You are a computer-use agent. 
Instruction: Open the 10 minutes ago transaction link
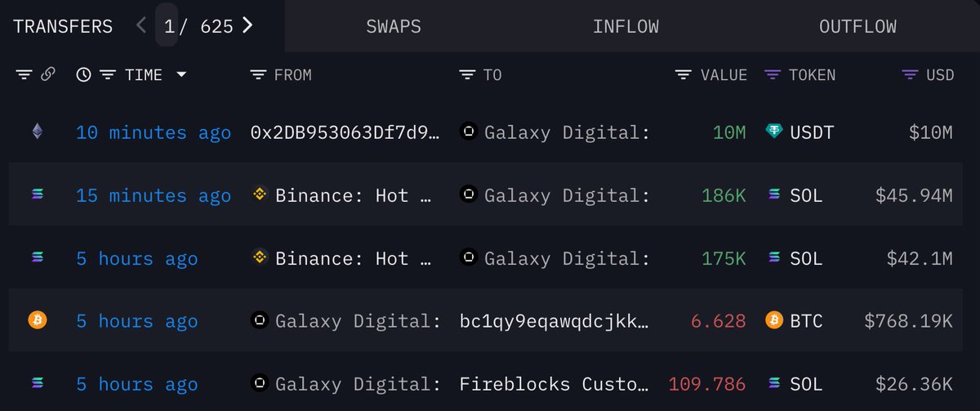coord(154,132)
